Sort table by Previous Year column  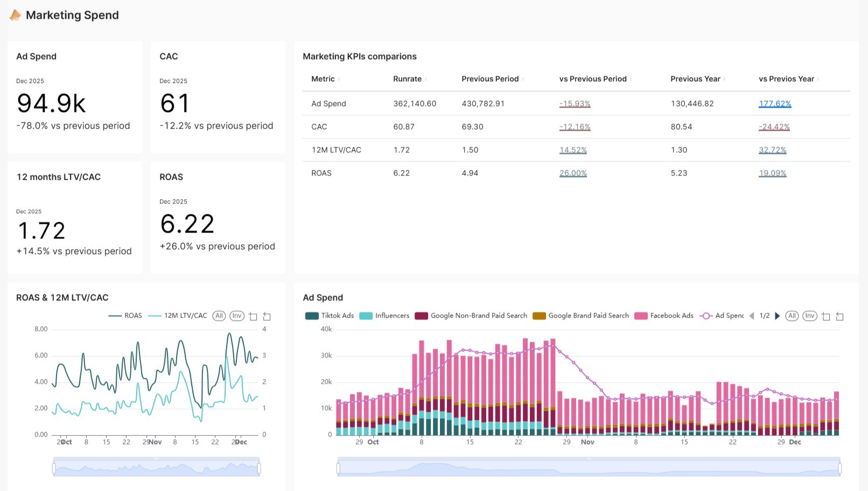tap(695, 79)
